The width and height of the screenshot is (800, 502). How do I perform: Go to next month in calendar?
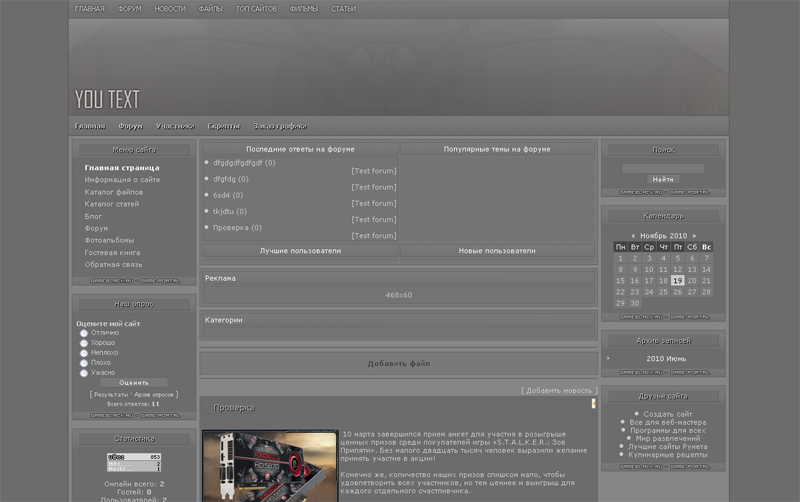click(x=694, y=236)
